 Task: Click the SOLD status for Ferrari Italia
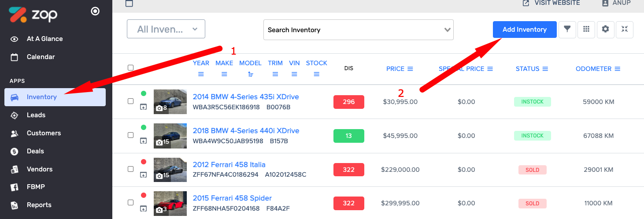[533, 170]
